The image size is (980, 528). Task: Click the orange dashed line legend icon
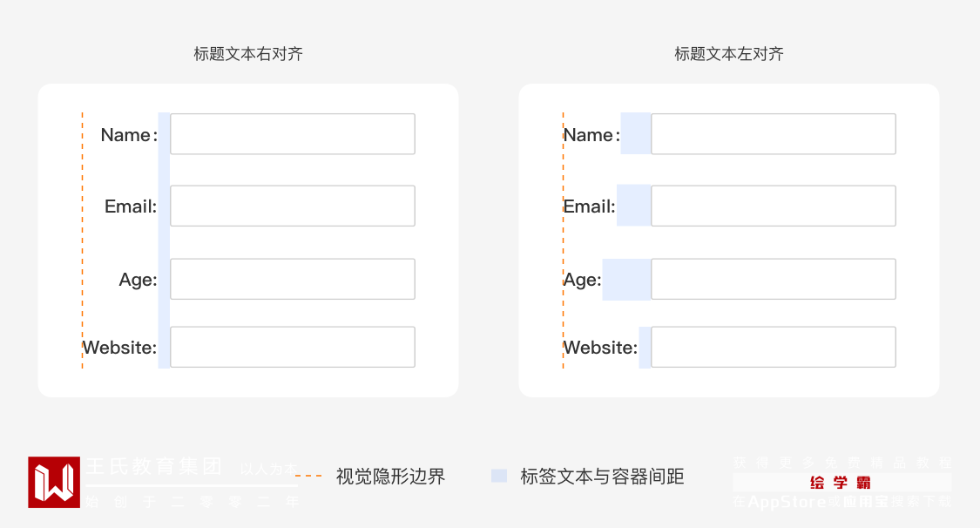[308, 476]
